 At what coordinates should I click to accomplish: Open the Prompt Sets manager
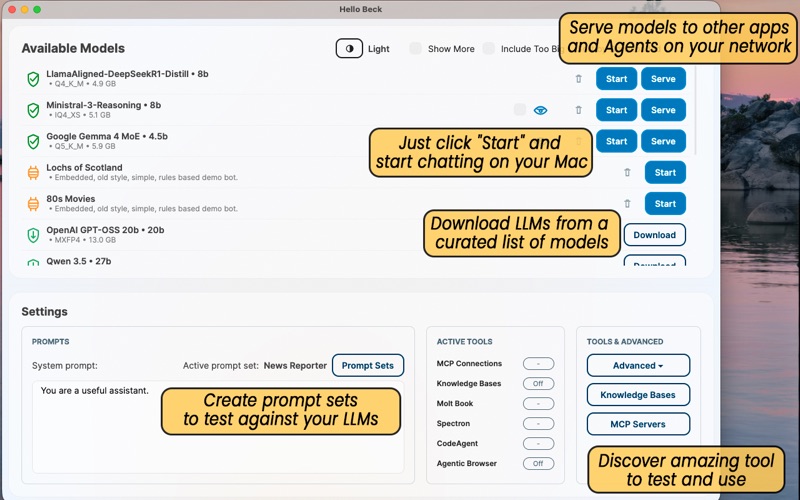368,365
